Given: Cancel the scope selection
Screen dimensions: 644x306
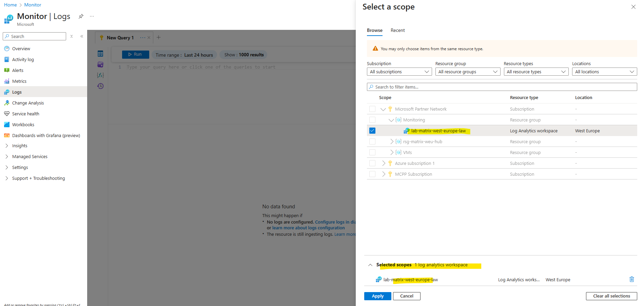Looking at the screenshot, I should (407, 296).
